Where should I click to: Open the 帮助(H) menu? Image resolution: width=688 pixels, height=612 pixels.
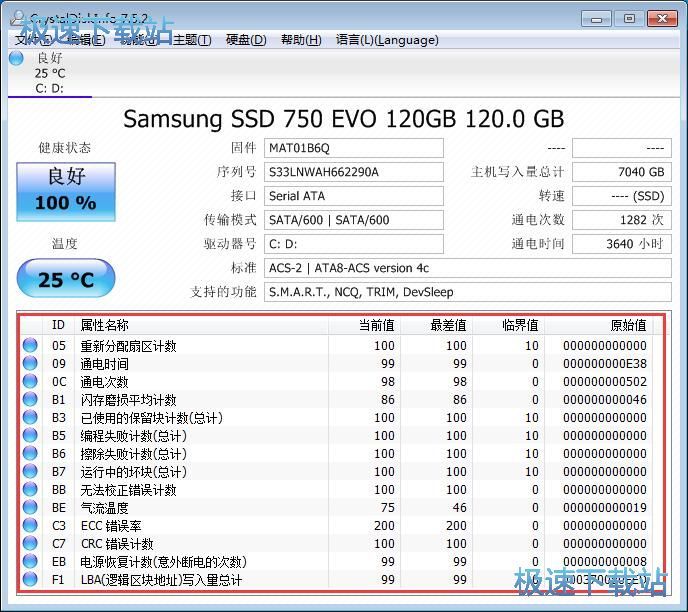point(301,40)
